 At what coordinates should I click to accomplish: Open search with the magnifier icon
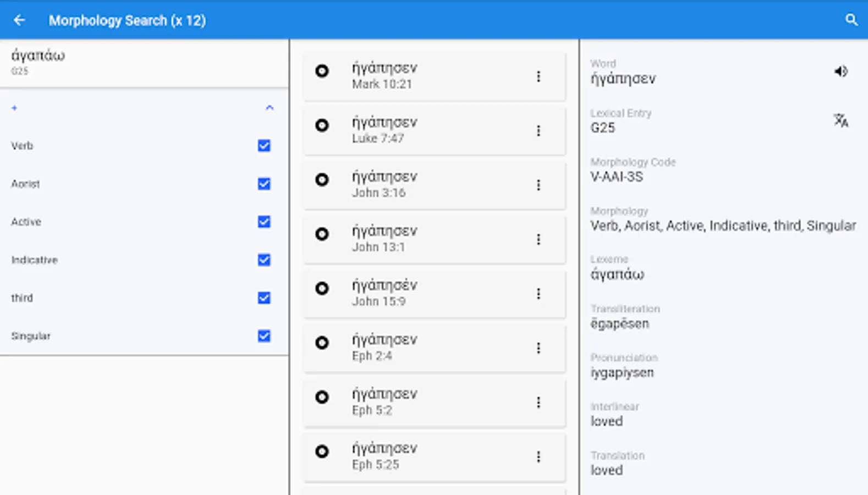[851, 20]
